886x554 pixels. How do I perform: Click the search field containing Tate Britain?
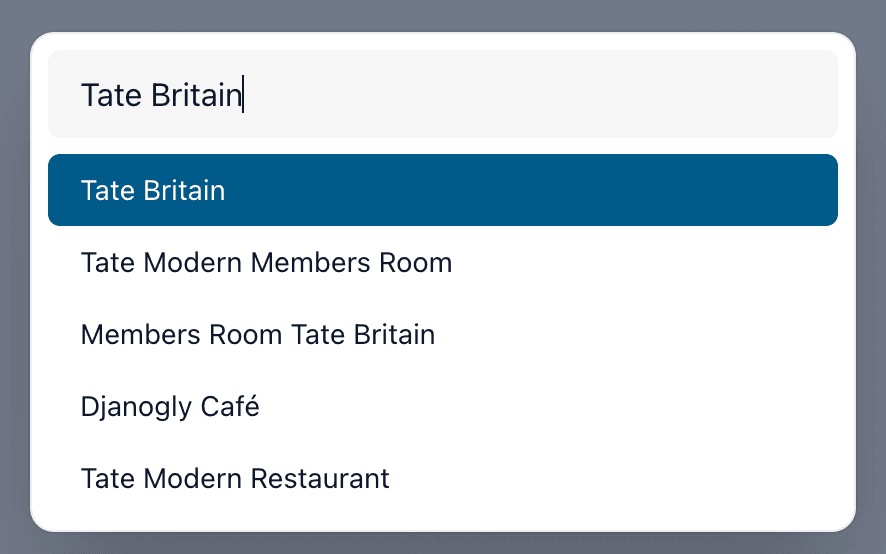pyautogui.click(x=442, y=94)
